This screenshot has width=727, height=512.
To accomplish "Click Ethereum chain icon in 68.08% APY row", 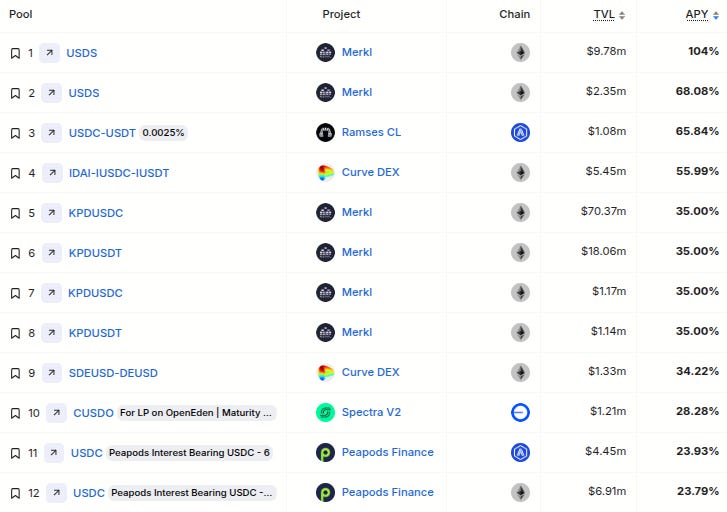I will (520, 92).
